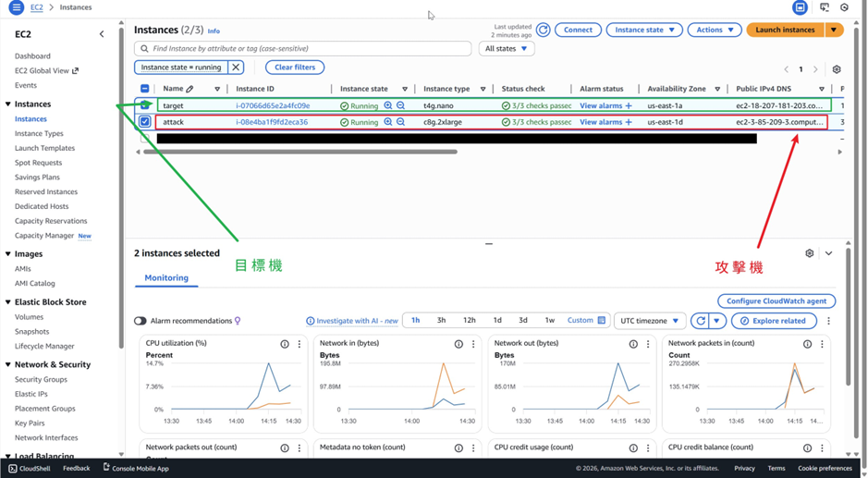868x478 pixels.
Task: Click the refresh instances list icon
Action: point(544,30)
